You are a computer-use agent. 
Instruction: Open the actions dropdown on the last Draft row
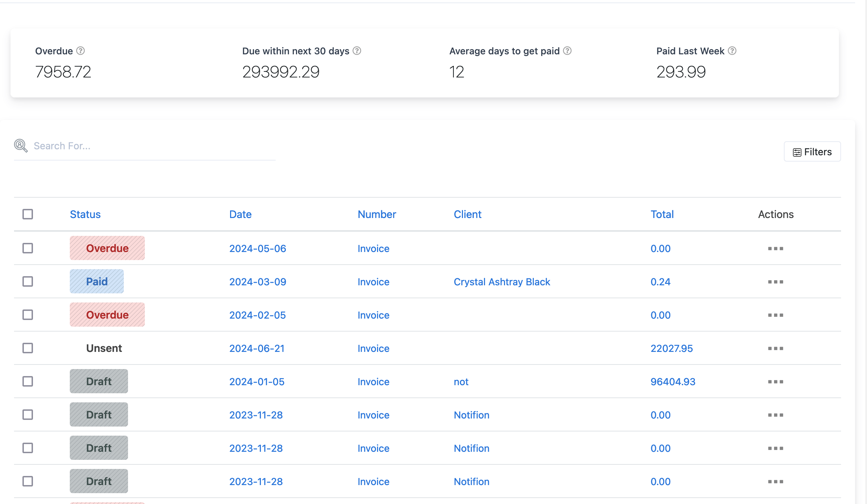tap(775, 481)
